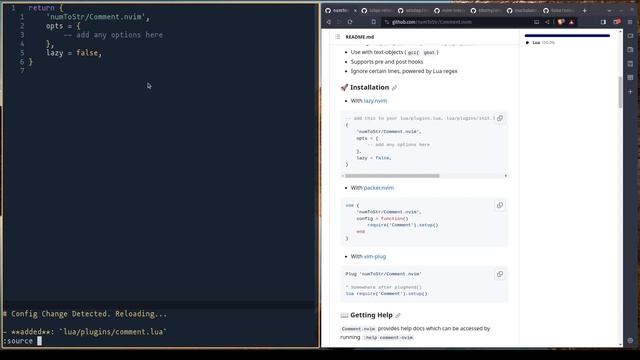Click 'Supports pre and post hooks' bullet
The width and height of the screenshot is (640, 360).
(x=387, y=62)
